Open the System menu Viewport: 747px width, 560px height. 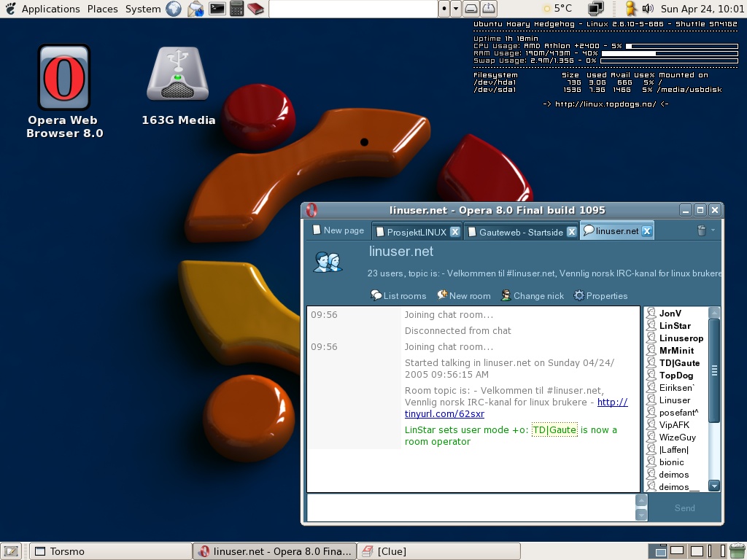click(x=143, y=9)
